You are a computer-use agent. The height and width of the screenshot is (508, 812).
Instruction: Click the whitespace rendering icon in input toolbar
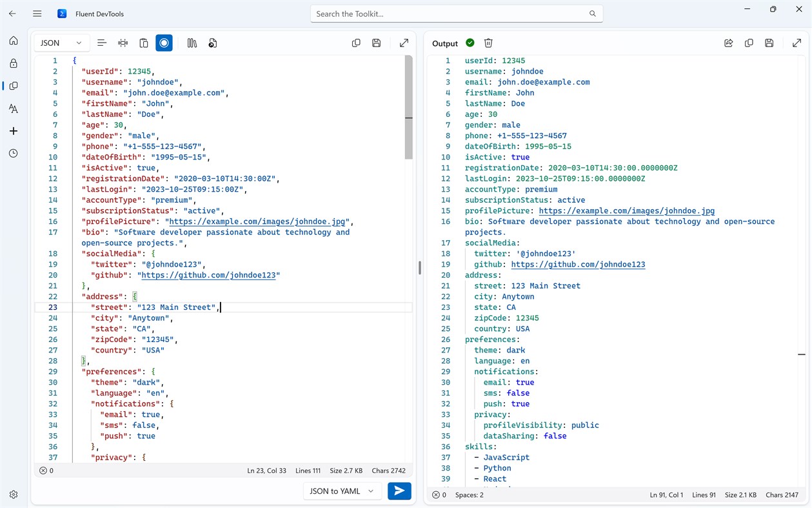[123, 43]
